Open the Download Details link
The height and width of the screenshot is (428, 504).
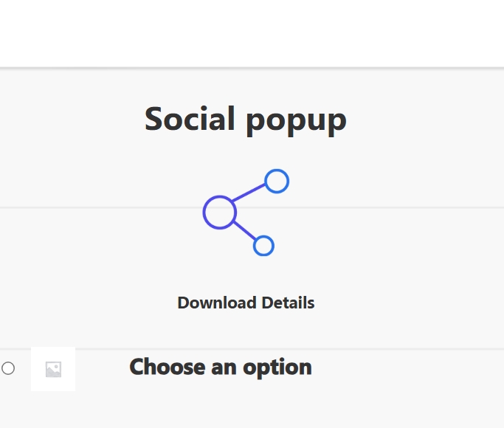(246, 303)
